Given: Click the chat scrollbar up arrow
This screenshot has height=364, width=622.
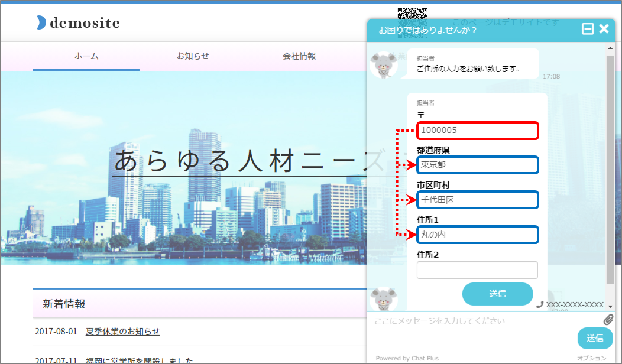Looking at the screenshot, I should pos(610,48).
